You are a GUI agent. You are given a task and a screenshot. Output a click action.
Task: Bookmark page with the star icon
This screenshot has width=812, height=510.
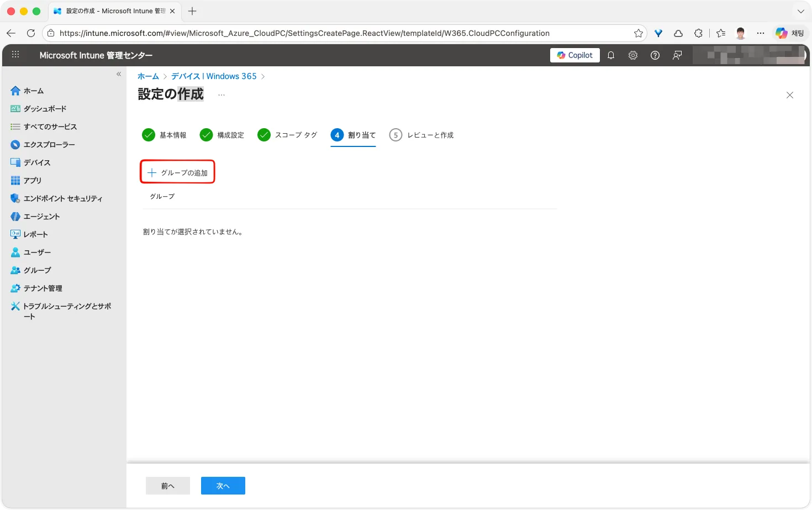click(x=639, y=33)
